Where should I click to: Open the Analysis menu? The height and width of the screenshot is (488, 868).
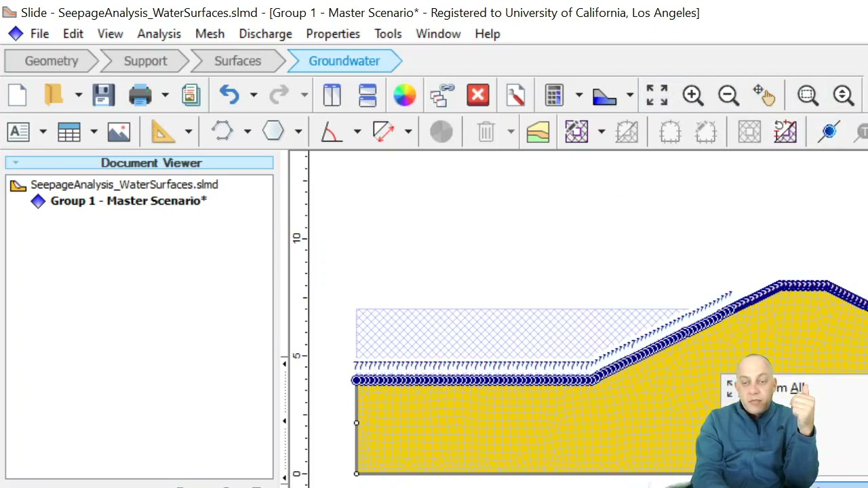(x=159, y=34)
